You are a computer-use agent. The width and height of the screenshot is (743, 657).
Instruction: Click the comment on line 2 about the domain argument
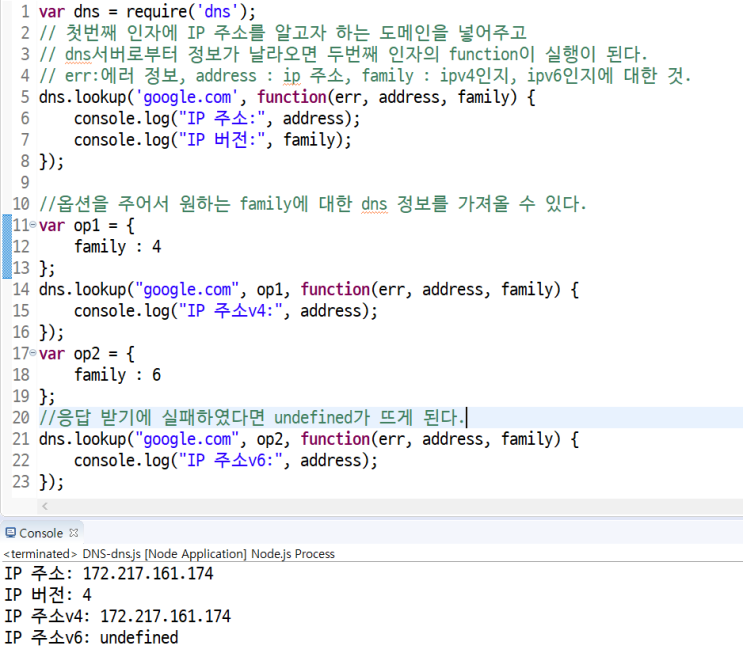[x=283, y=33]
